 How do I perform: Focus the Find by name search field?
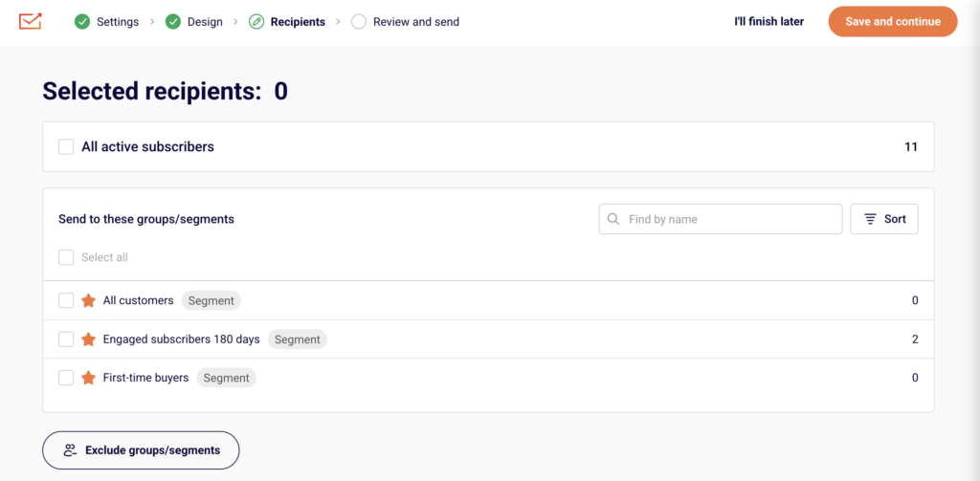(721, 219)
